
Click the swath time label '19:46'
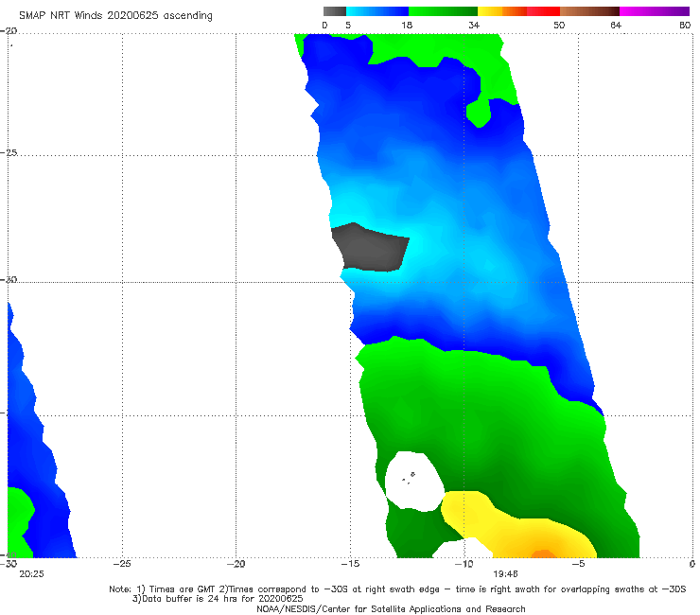tap(505, 574)
